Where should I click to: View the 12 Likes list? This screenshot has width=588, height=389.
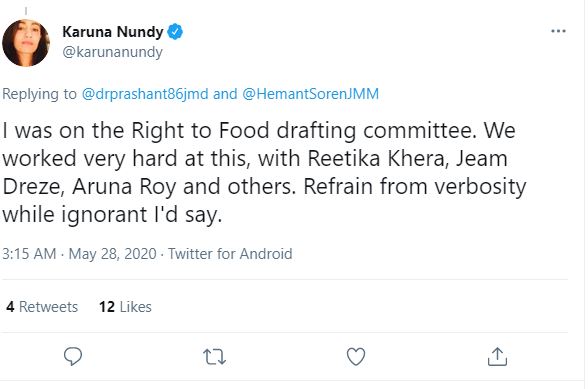coord(125,307)
